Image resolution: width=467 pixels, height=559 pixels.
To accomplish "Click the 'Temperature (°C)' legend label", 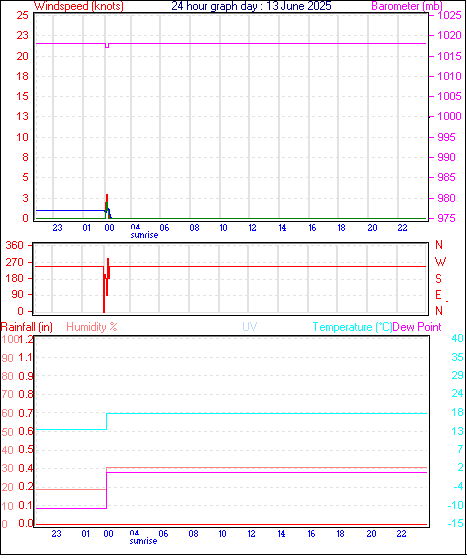I will [352, 327].
